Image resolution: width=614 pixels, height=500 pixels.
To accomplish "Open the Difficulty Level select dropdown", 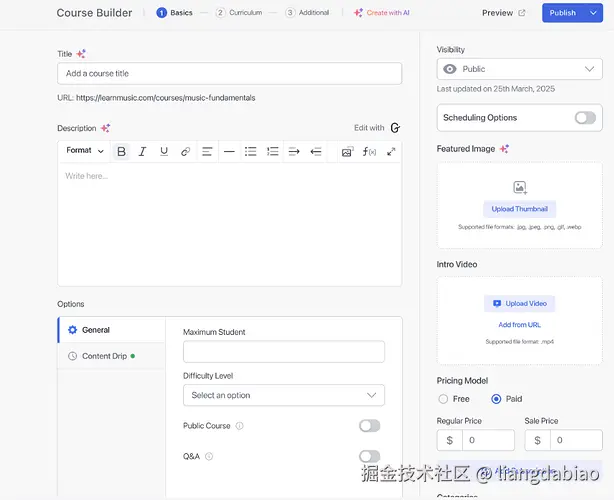I will [x=284, y=395].
